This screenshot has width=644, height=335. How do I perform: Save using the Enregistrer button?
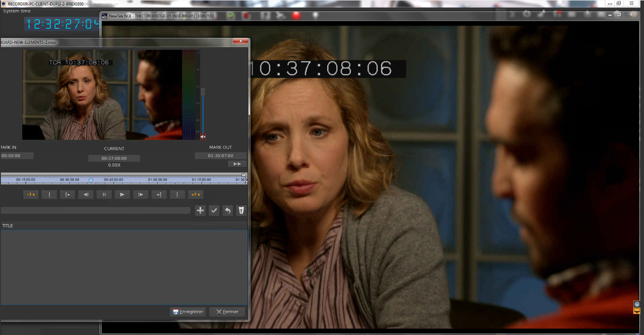188,312
